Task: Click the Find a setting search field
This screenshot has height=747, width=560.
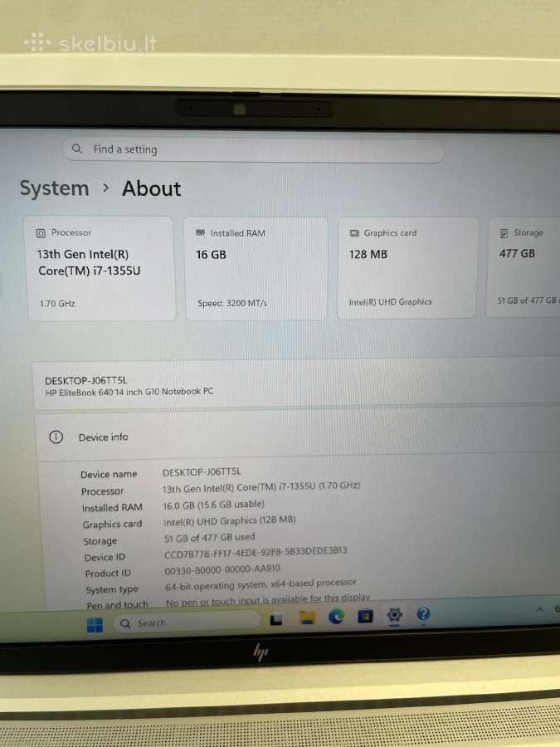Action: [253, 149]
